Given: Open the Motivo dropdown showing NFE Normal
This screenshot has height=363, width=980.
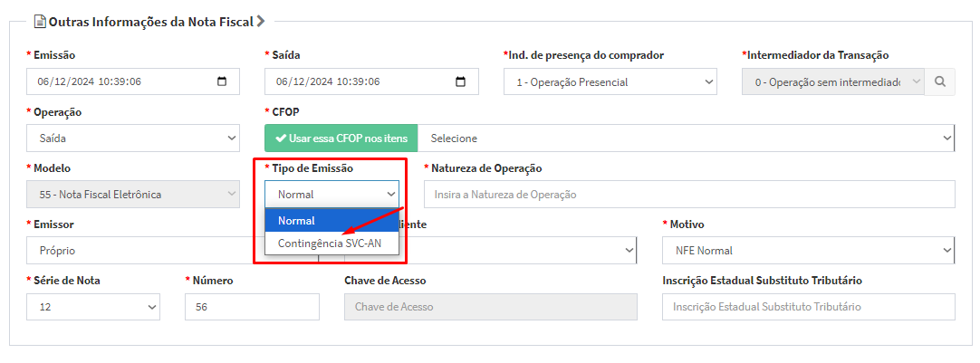Looking at the screenshot, I should pos(808,250).
